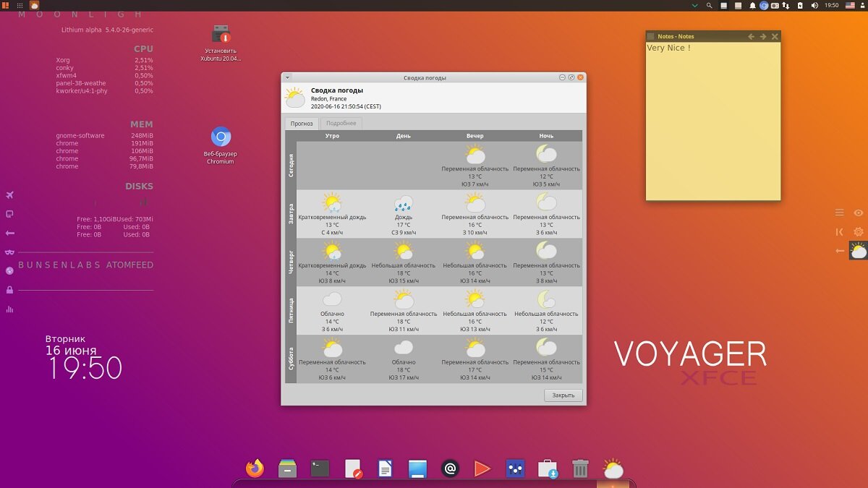Click the Закрыть button
The image size is (868, 488).
(x=563, y=395)
